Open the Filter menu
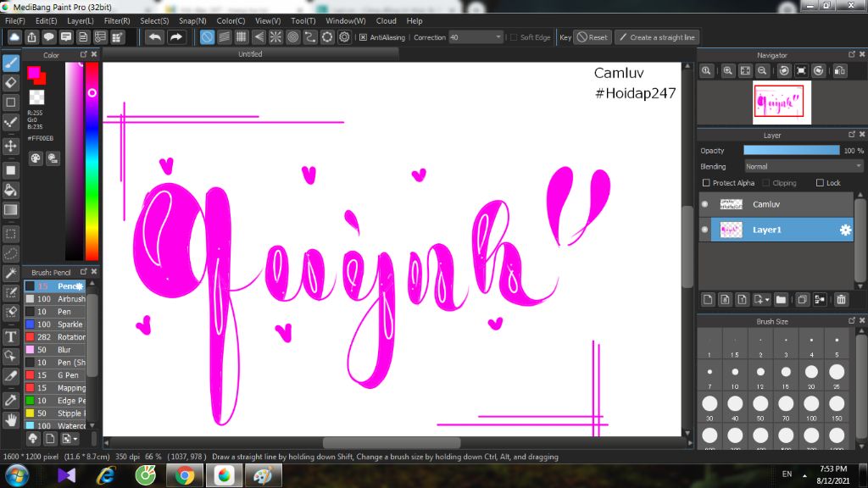The image size is (868, 488). tap(117, 20)
